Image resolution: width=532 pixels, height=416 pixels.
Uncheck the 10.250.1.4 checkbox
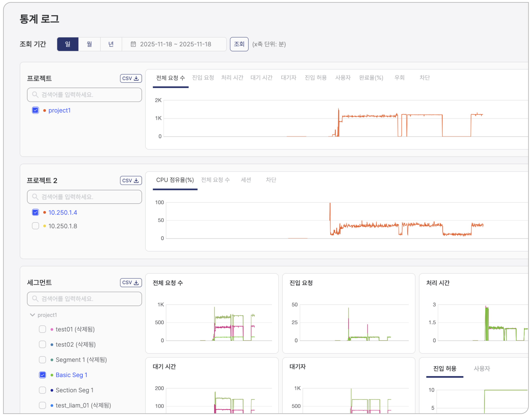coord(36,212)
